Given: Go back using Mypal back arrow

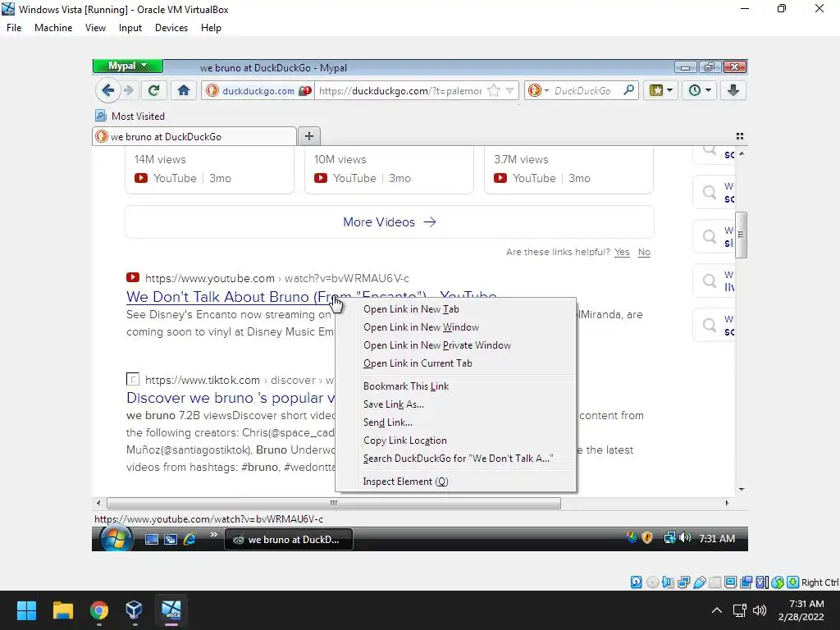Looking at the screenshot, I should [107, 90].
